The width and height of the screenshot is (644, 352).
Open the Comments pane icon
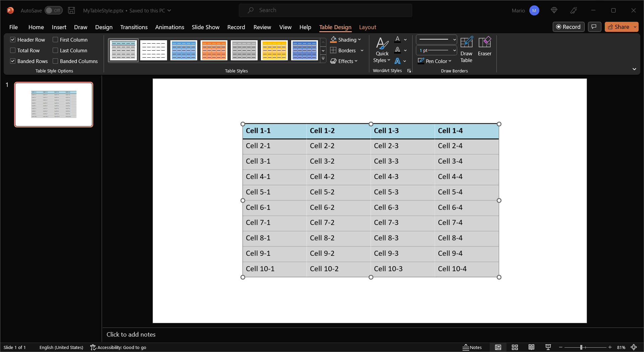click(594, 27)
